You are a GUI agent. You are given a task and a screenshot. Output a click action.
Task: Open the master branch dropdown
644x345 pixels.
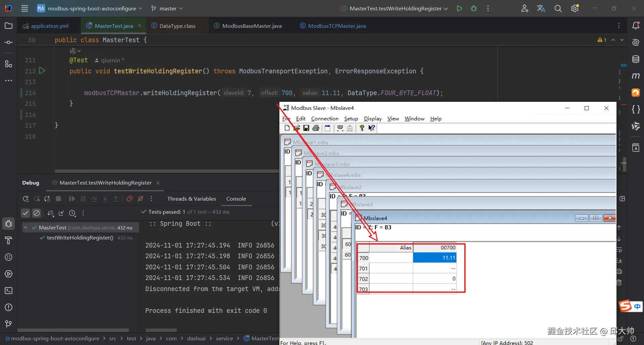167,9
